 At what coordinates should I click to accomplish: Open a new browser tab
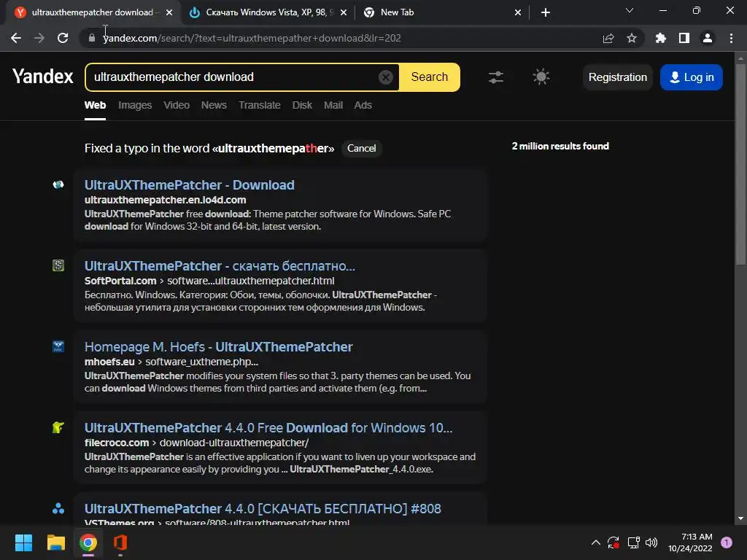546,12
